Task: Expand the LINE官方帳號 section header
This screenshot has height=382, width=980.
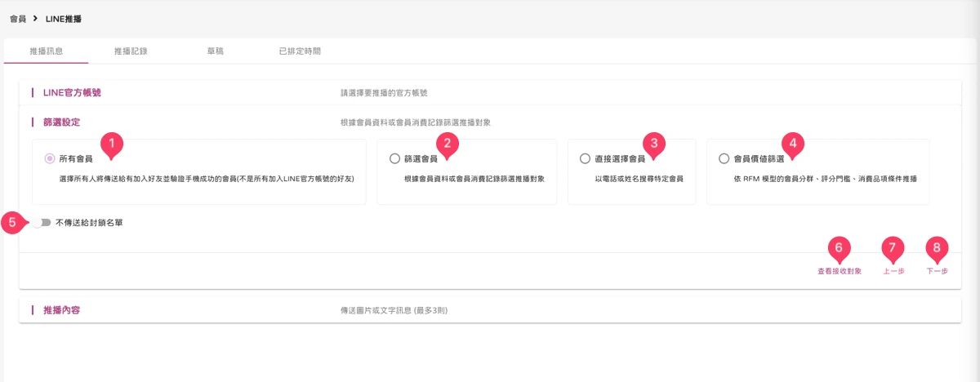Action: coord(490,93)
